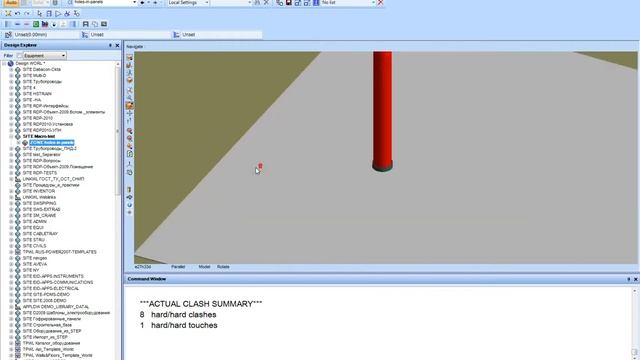Click the red floppy disk icon in top toolbar
Image resolution: width=640 pixels, height=360 pixels.
pyautogui.click(x=289, y=2)
